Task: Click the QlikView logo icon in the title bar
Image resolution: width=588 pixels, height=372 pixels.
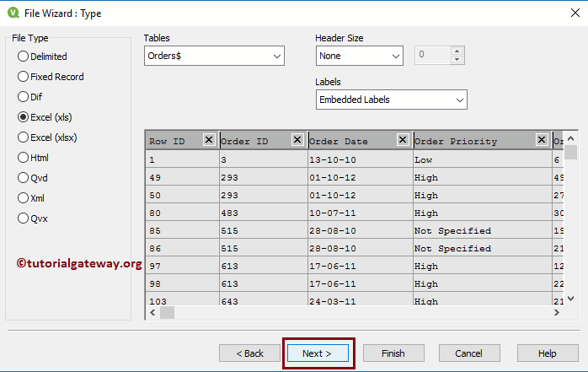Action: pos(13,13)
